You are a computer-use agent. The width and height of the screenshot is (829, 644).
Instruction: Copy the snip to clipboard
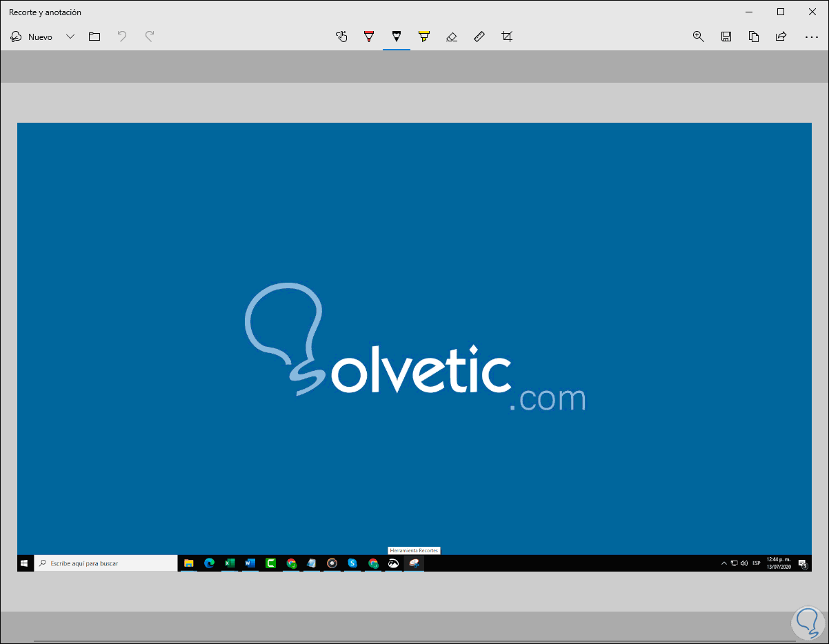(x=754, y=37)
